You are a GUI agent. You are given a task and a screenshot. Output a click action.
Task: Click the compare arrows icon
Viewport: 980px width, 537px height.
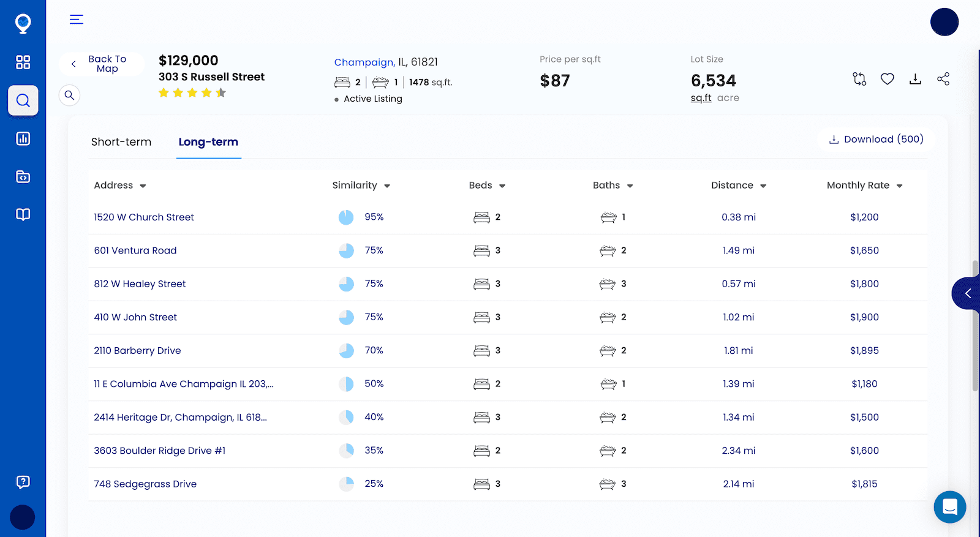click(x=859, y=79)
